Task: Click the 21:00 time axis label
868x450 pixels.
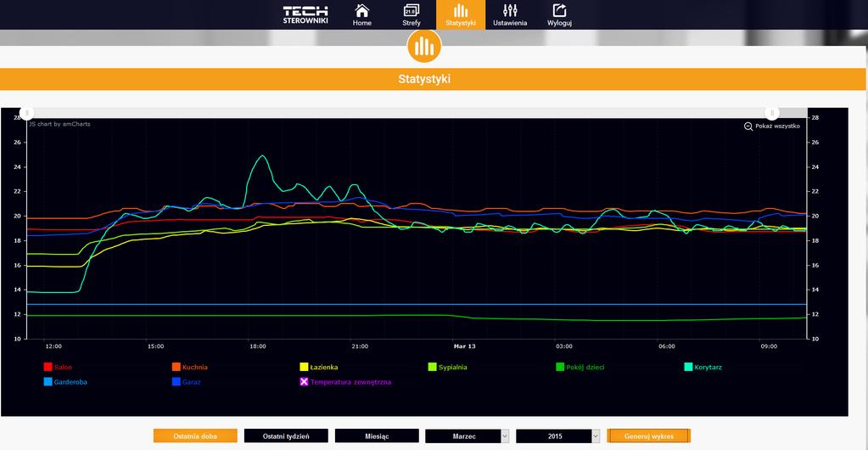Action: click(x=360, y=346)
